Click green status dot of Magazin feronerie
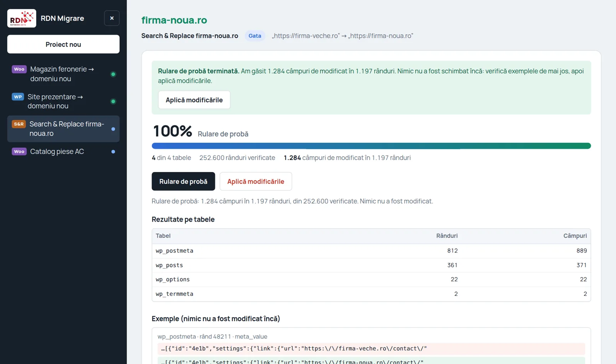The width and height of the screenshot is (616, 364). (x=113, y=74)
